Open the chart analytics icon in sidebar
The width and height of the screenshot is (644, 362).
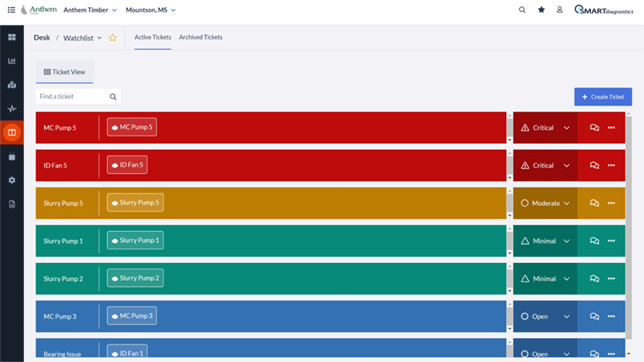12,61
